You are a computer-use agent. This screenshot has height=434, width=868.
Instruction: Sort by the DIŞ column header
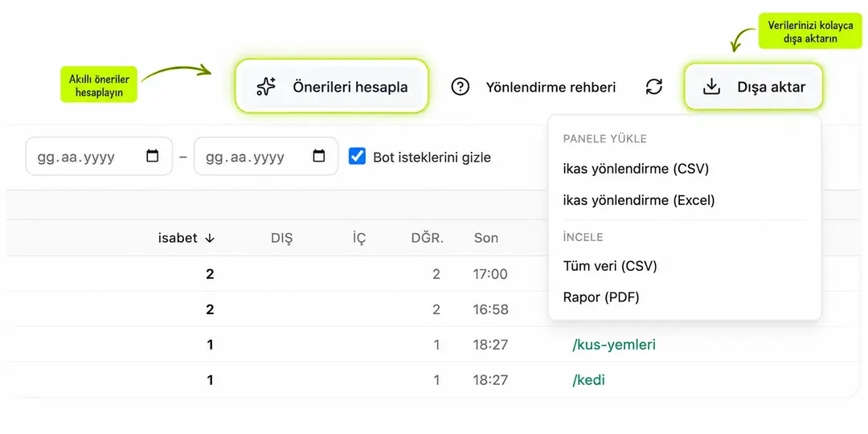pos(282,238)
